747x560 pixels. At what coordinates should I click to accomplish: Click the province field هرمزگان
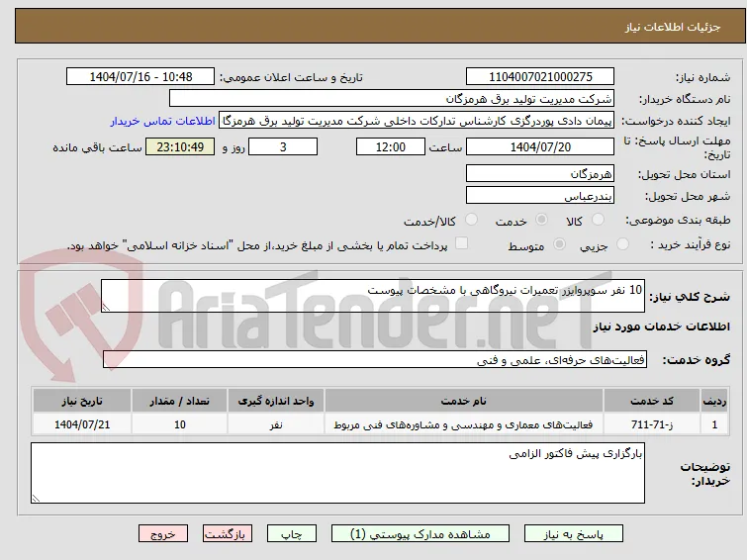[540, 174]
